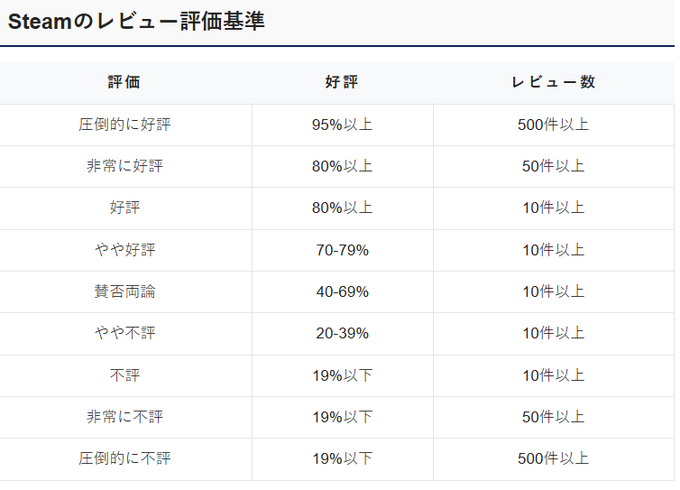
Task: Click the レビュー数 column header
Action: coord(553,83)
